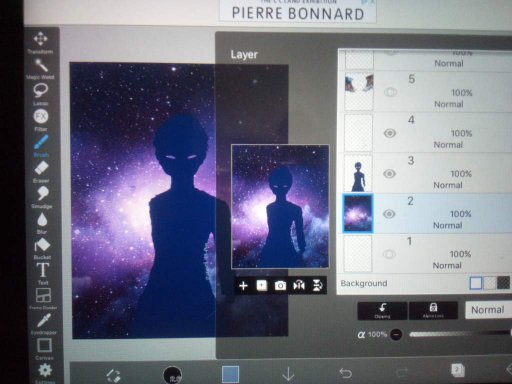Hide layer 3 with eye icon
The height and width of the screenshot is (384, 512).
[x=389, y=174]
